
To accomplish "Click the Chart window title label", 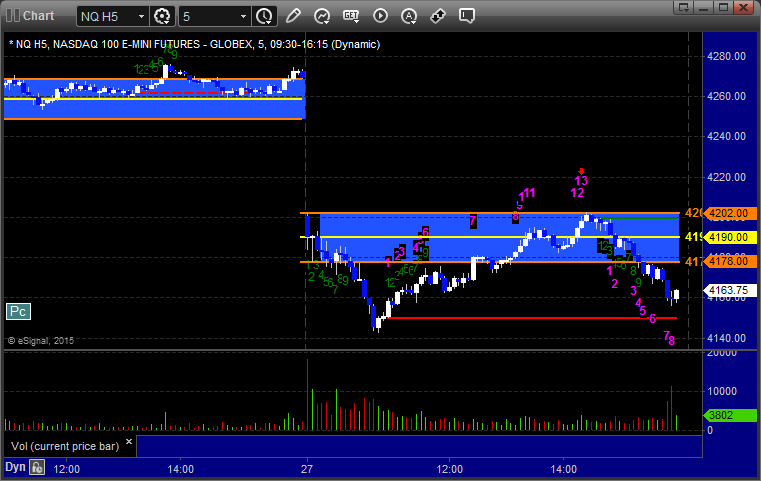I will (39, 16).
